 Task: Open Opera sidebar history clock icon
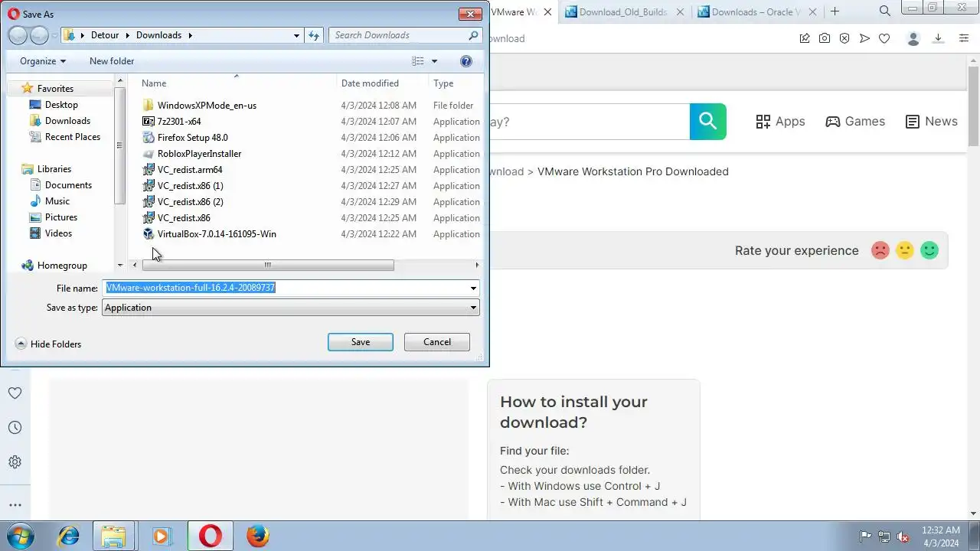[15, 428]
